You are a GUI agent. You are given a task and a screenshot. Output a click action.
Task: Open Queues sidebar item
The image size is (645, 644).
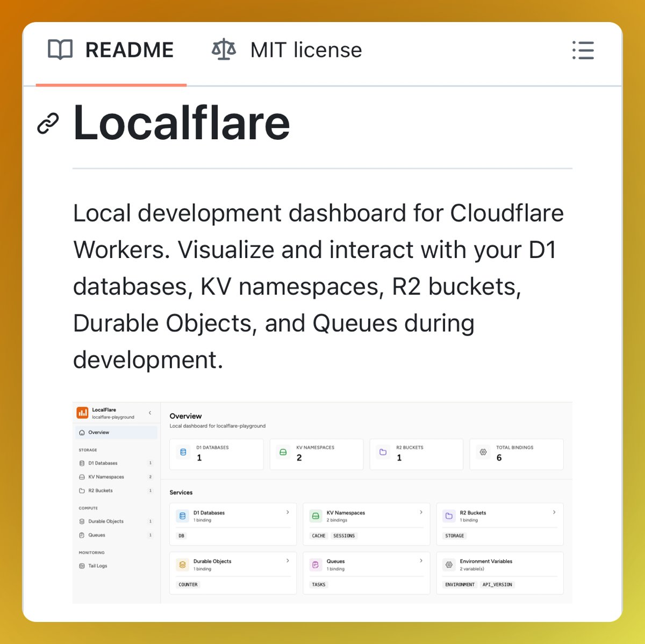click(x=116, y=535)
